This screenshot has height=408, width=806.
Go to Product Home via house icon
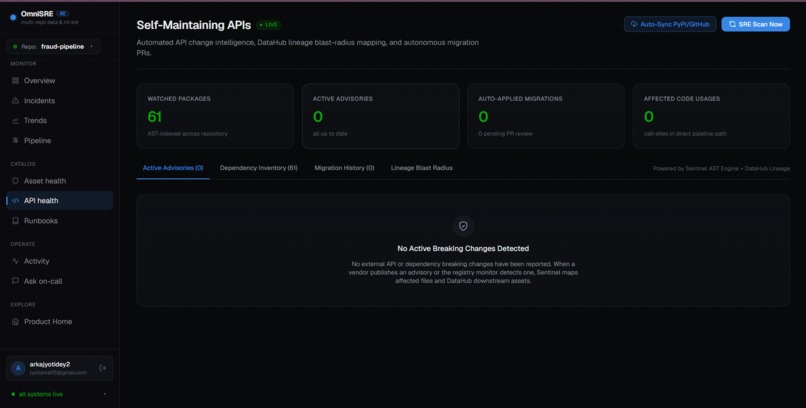click(15, 322)
